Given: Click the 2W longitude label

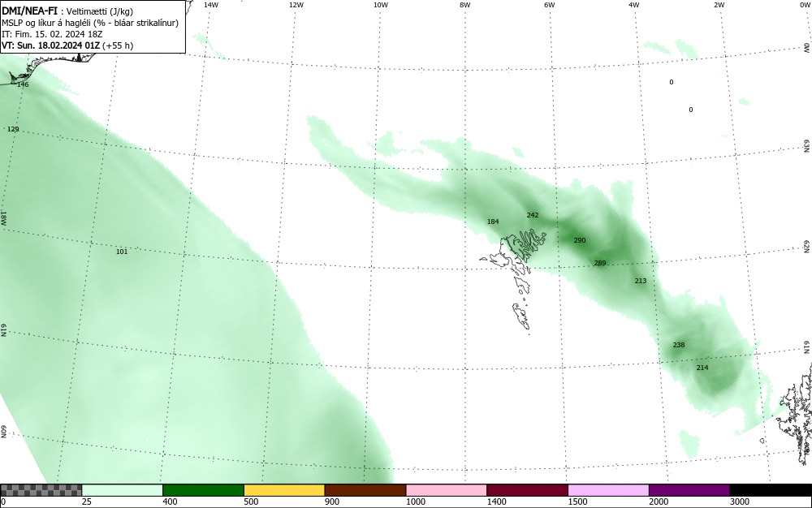Looking at the screenshot, I should (719, 5).
